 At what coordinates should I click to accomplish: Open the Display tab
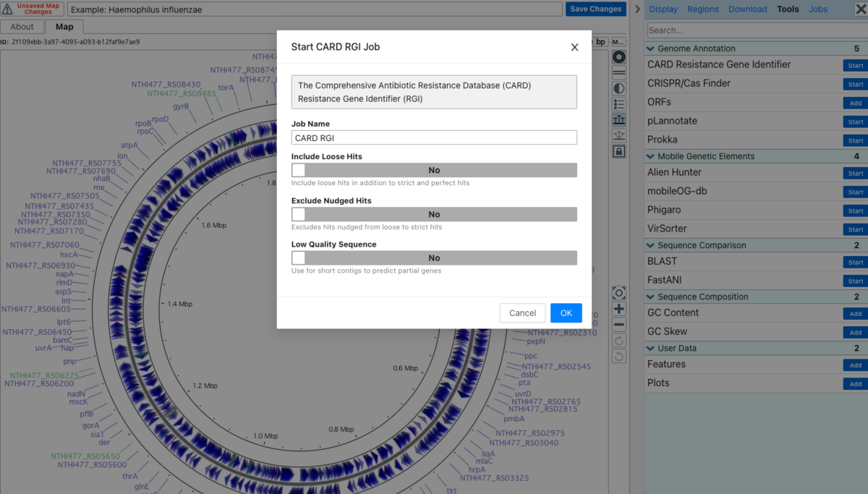click(x=663, y=9)
